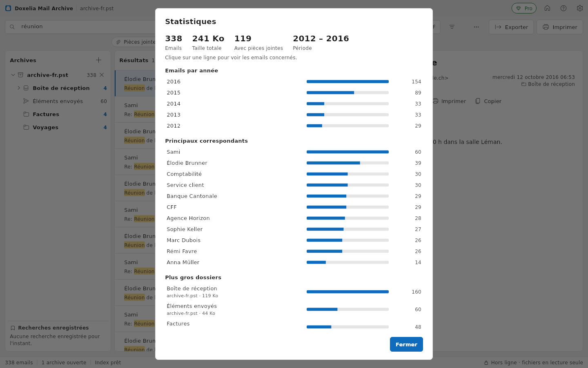Select the 2016 row in Emails par année

[x=294, y=81]
